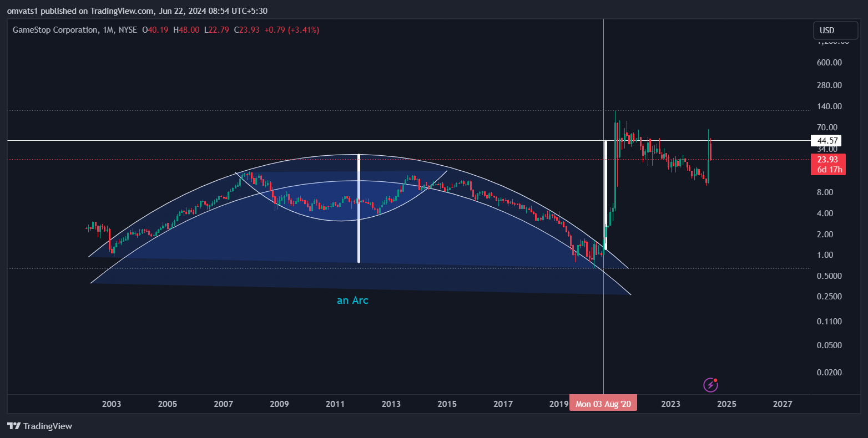Image resolution: width=868 pixels, height=438 pixels.
Task: Select the 44.57 horizontal line price label
Action: [825, 141]
